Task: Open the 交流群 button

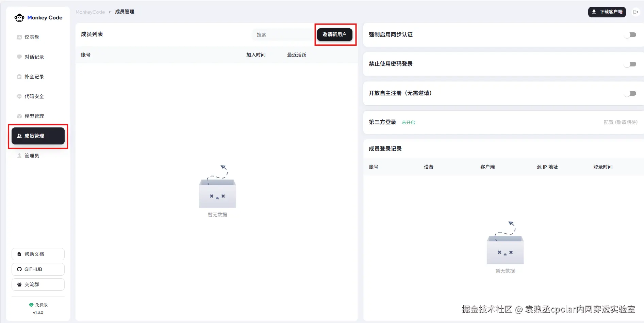Action: pyautogui.click(x=38, y=284)
